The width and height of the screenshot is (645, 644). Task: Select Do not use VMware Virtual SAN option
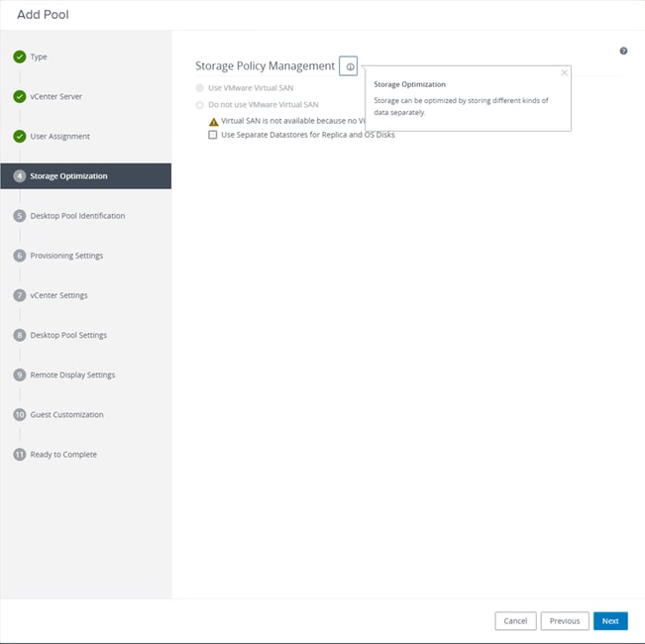200,105
